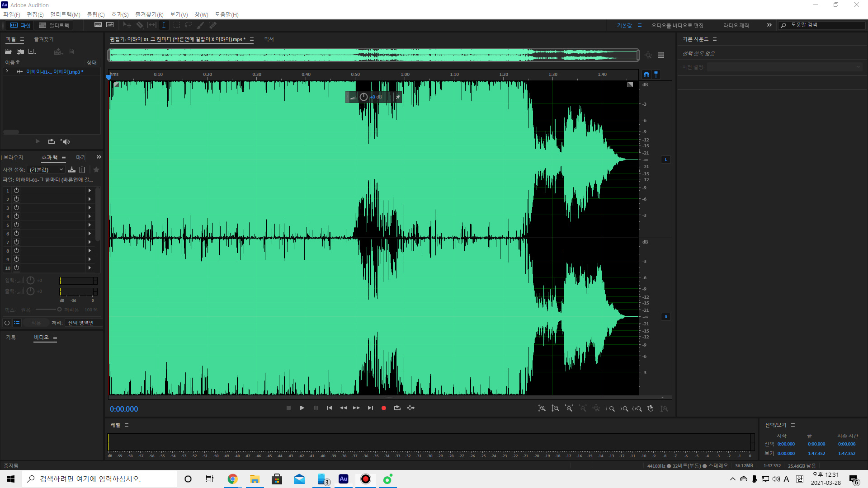The width and height of the screenshot is (868, 488).
Task: Open the preset dropdown showing (기본값)
Action: click(x=47, y=169)
